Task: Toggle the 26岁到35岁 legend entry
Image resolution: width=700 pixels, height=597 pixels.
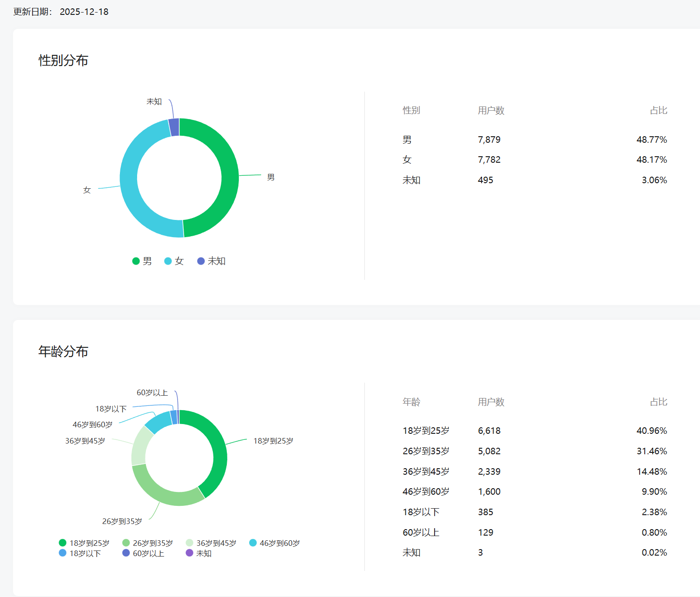Action: coord(148,543)
